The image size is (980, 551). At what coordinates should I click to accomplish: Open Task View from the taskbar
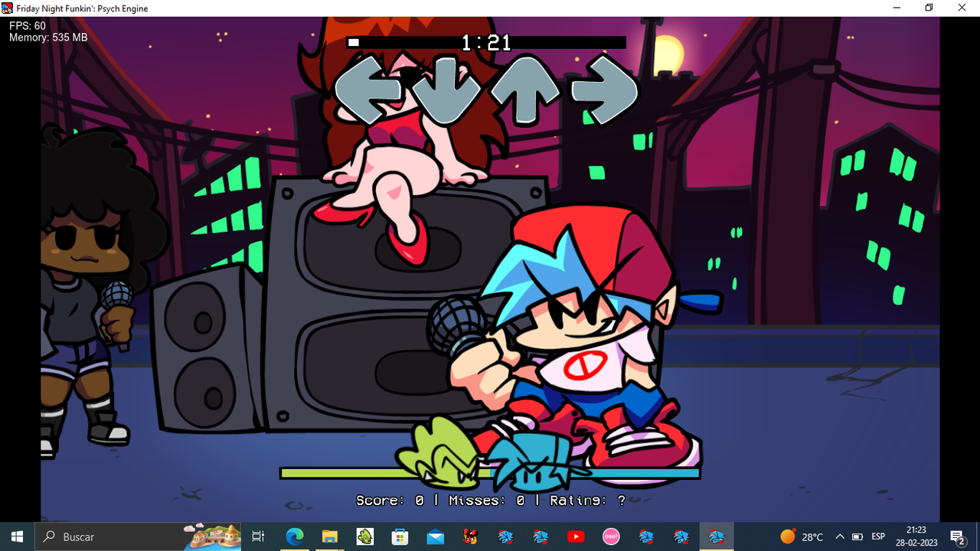[x=259, y=536]
